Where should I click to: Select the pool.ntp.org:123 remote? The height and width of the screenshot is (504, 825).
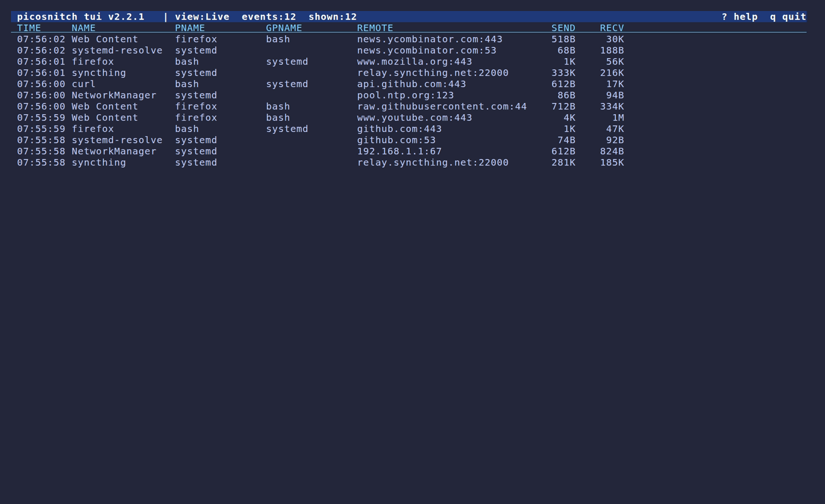click(406, 95)
